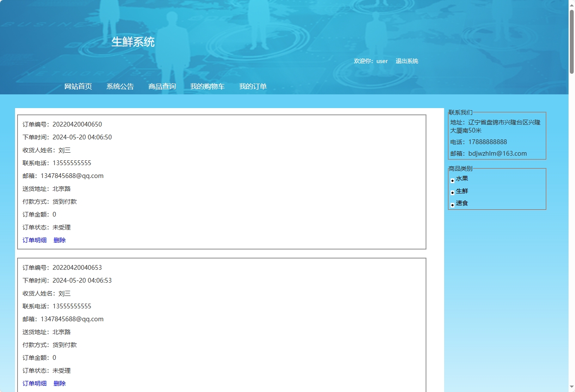Delete order 20220420040653
This screenshot has height=392, width=575.
coord(60,383)
